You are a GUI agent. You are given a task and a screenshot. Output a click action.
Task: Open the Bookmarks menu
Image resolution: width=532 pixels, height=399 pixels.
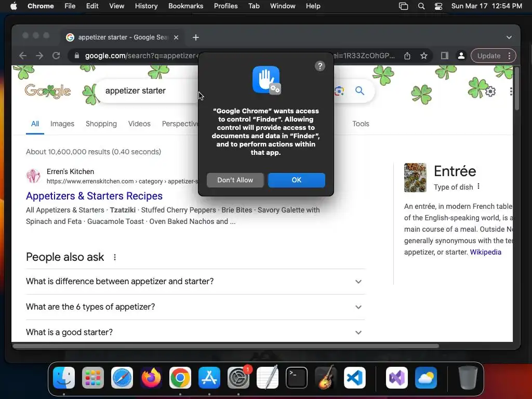point(185,6)
